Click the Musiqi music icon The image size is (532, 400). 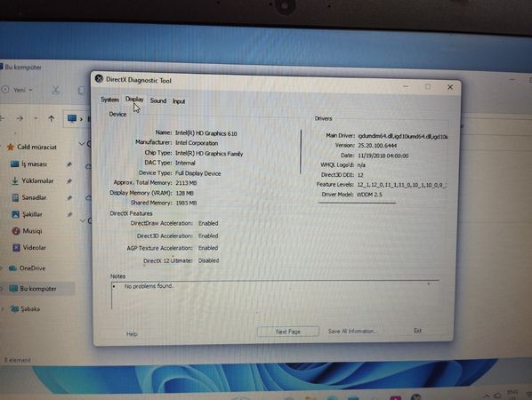pyautogui.click(x=16, y=231)
